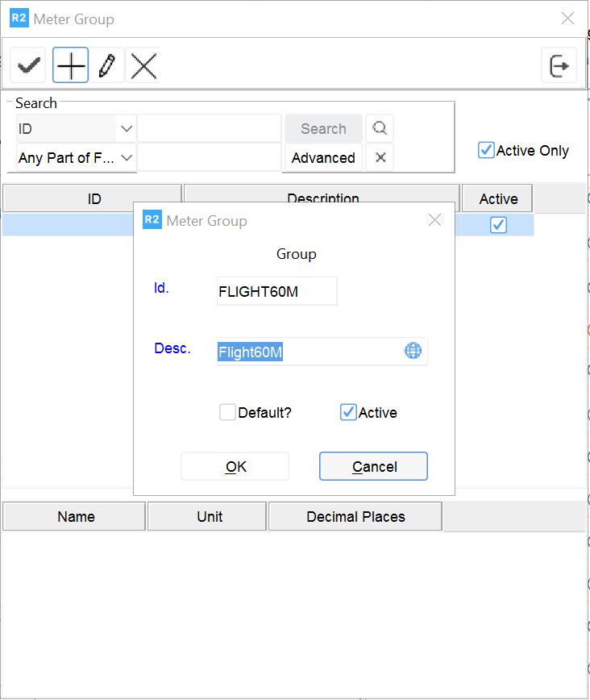Uncheck Active checkbox in Group dialog
The image size is (590, 700).
[348, 413]
